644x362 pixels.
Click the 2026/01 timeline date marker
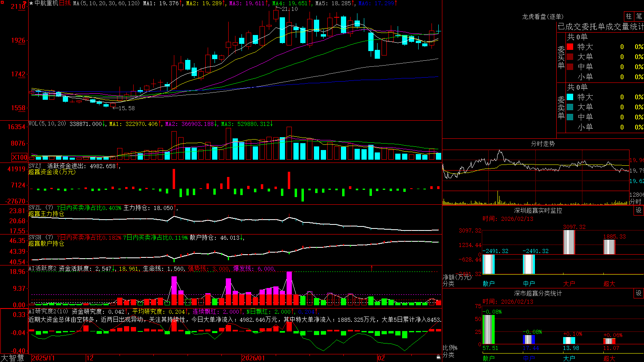click(254, 358)
